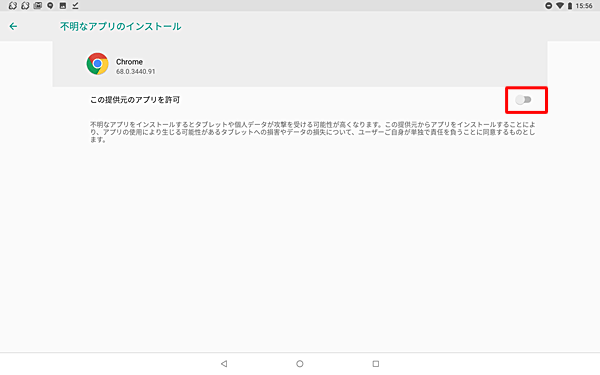Screen dimensions: 600x375
Task: Click the Gmail notification icon in status bar
Action: [x=38, y=5]
